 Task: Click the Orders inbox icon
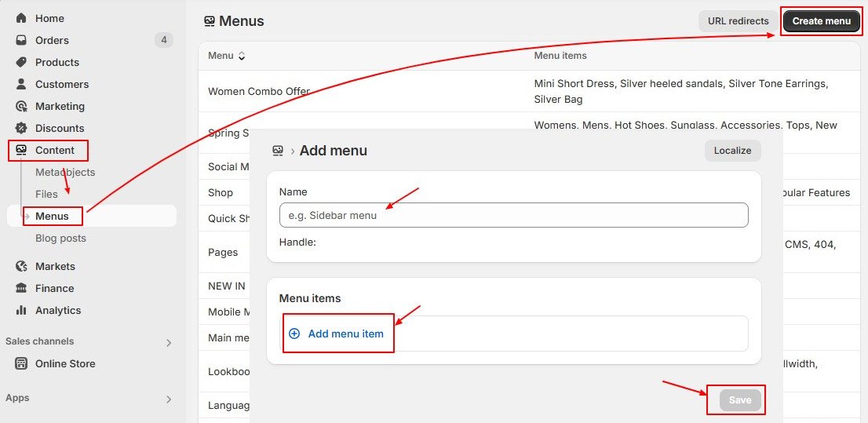[x=21, y=40]
